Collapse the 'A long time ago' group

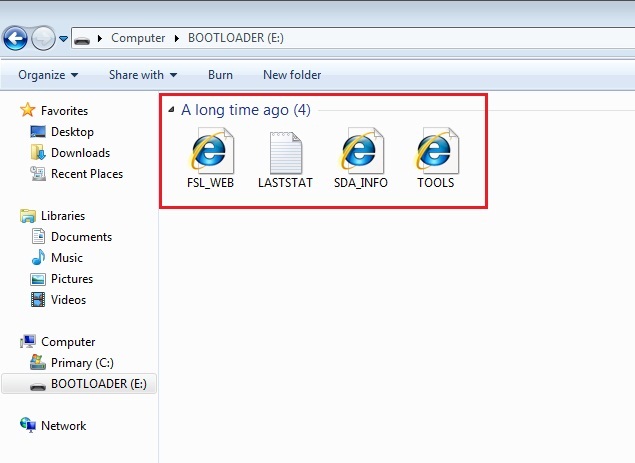pos(171,109)
